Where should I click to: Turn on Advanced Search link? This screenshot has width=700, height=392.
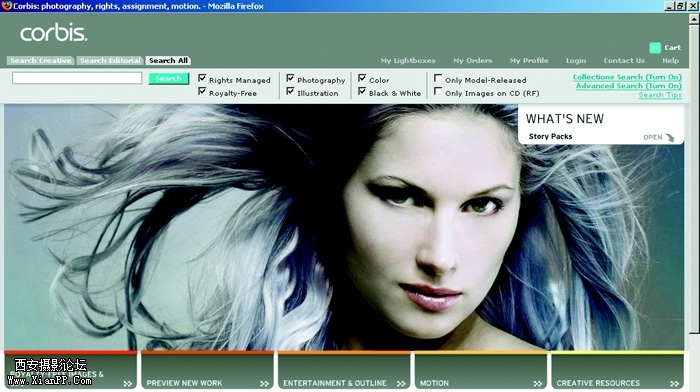coord(629,86)
